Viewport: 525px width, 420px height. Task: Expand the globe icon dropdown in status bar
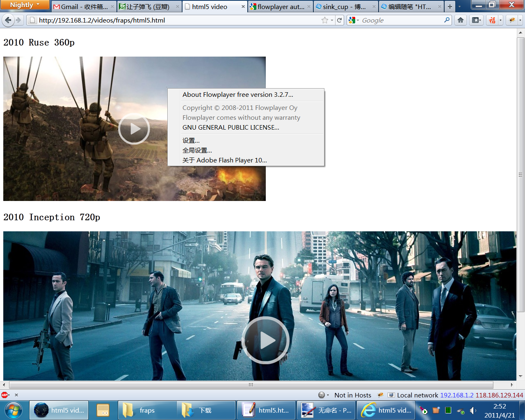[328, 395]
